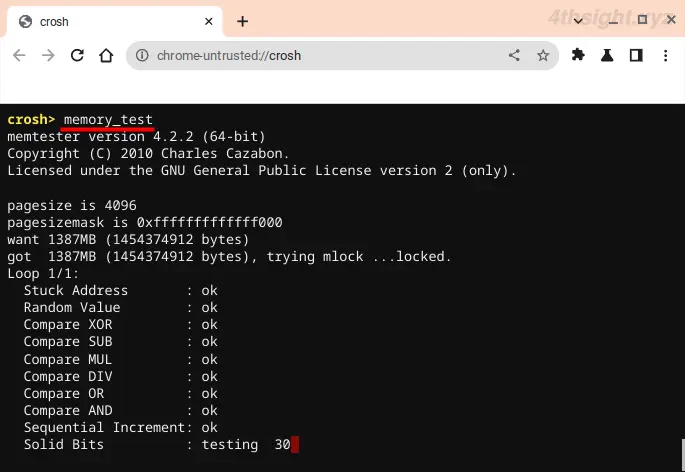Click the Compare SUB result

click(x=121, y=342)
